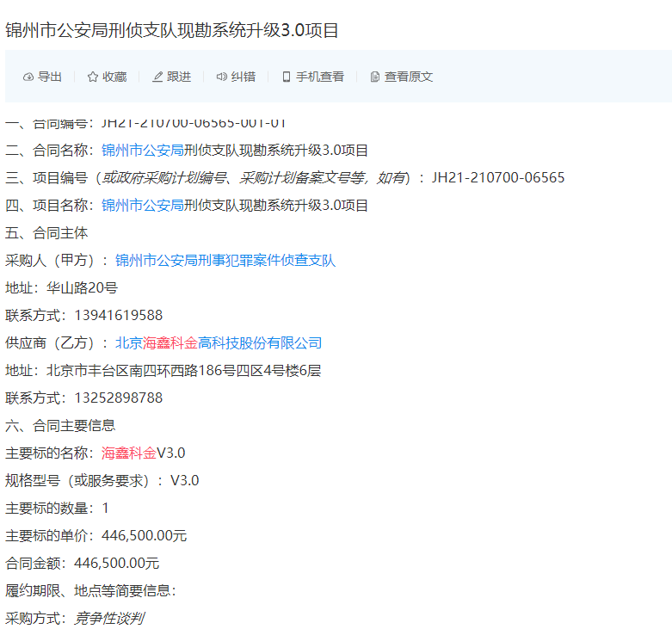
Task: Click the 跟进 button label
Action: click(x=179, y=77)
